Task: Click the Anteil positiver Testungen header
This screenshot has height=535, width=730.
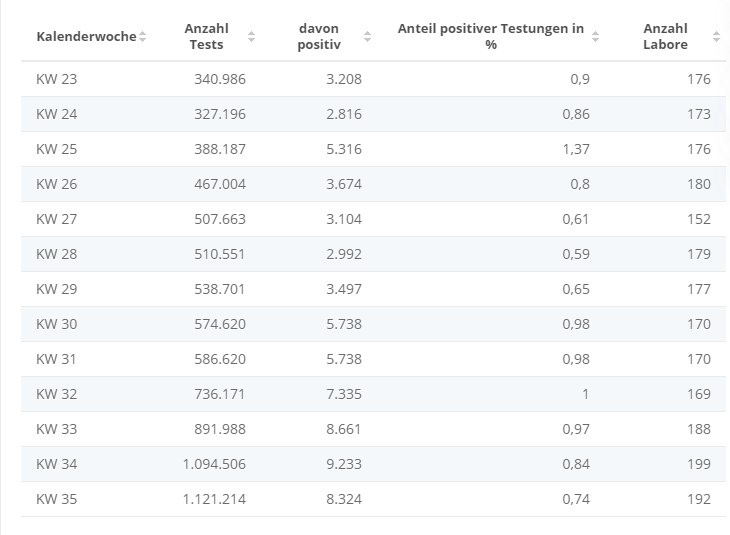Action: (490, 37)
